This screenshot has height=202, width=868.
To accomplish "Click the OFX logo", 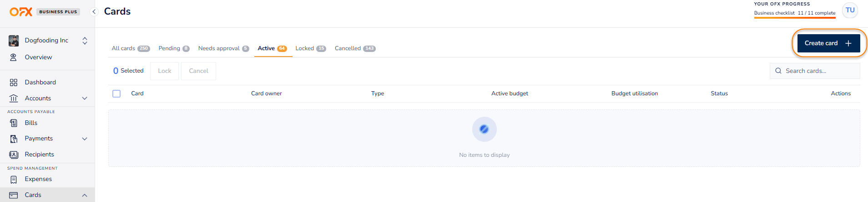I will 21,12.
